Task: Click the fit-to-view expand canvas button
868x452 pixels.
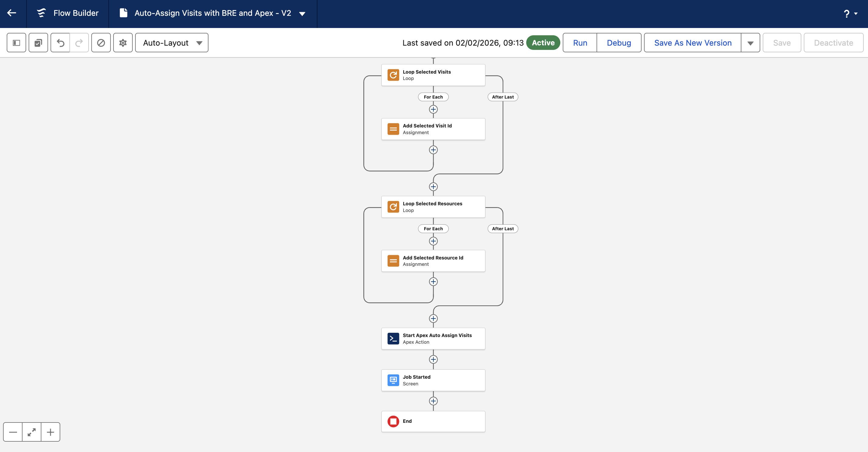Action: click(x=32, y=432)
